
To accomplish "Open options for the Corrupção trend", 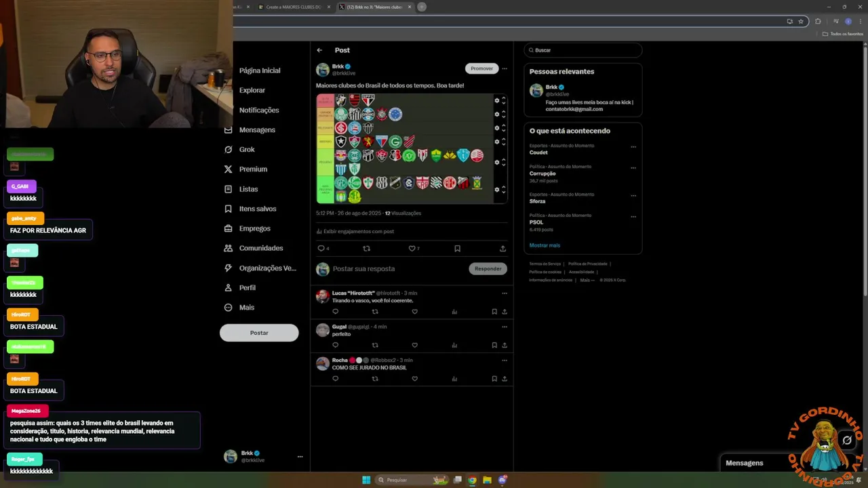I will pos(633,168).
